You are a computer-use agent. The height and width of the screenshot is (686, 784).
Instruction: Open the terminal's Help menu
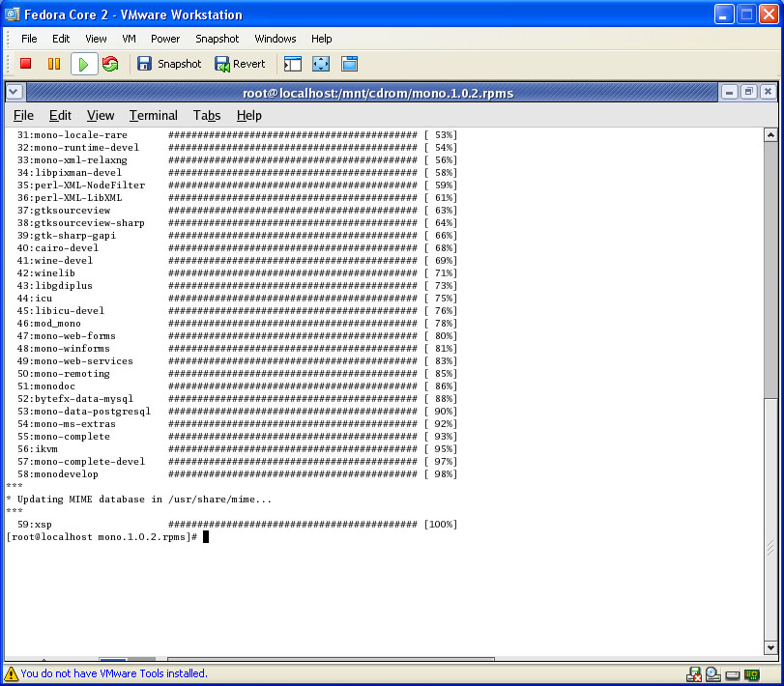249,115
